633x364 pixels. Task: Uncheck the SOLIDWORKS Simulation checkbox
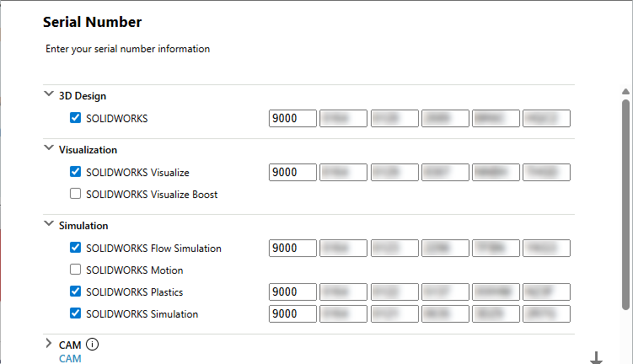click(76, 313)
